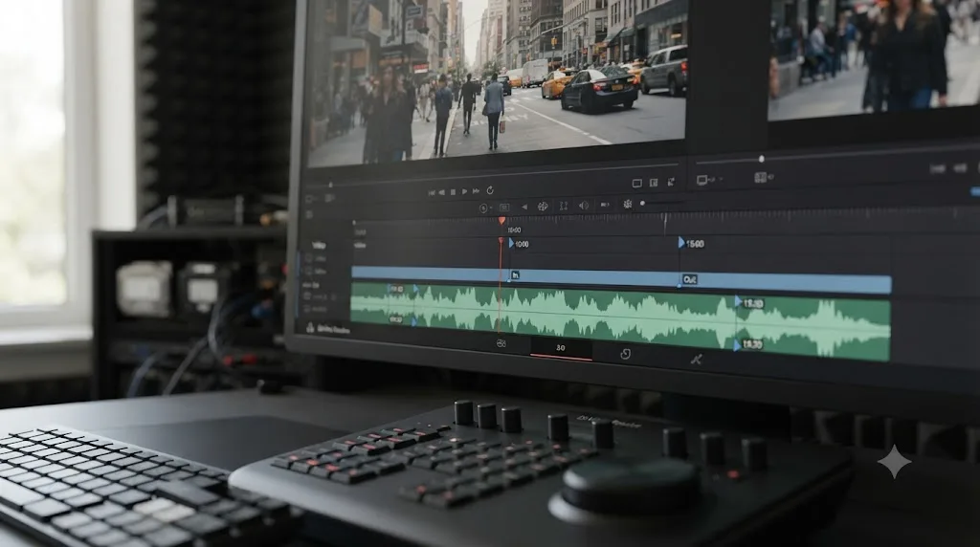Play the clip in reverse
The width and height of the screenshot is (980, 547).
(442, 192)
